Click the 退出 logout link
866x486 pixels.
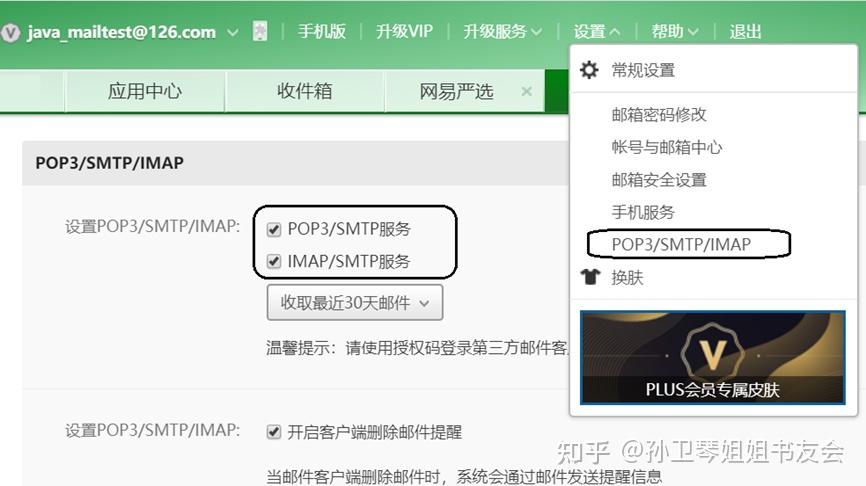pyautogui.click(x=745, y=31)
